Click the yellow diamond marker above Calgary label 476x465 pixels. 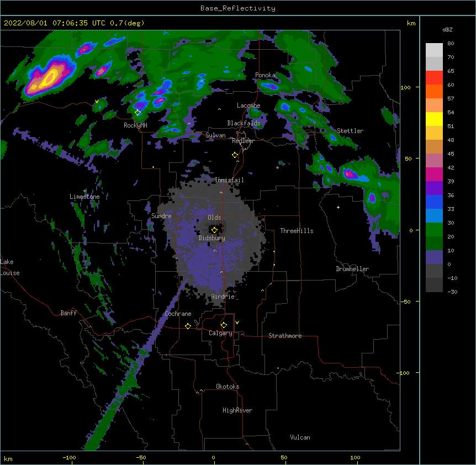coord(224,325)
